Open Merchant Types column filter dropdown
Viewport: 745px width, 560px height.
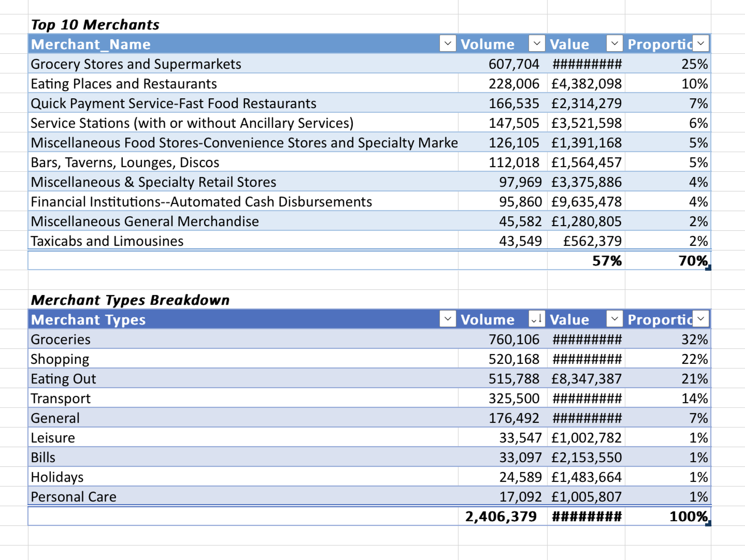point(448,319)
